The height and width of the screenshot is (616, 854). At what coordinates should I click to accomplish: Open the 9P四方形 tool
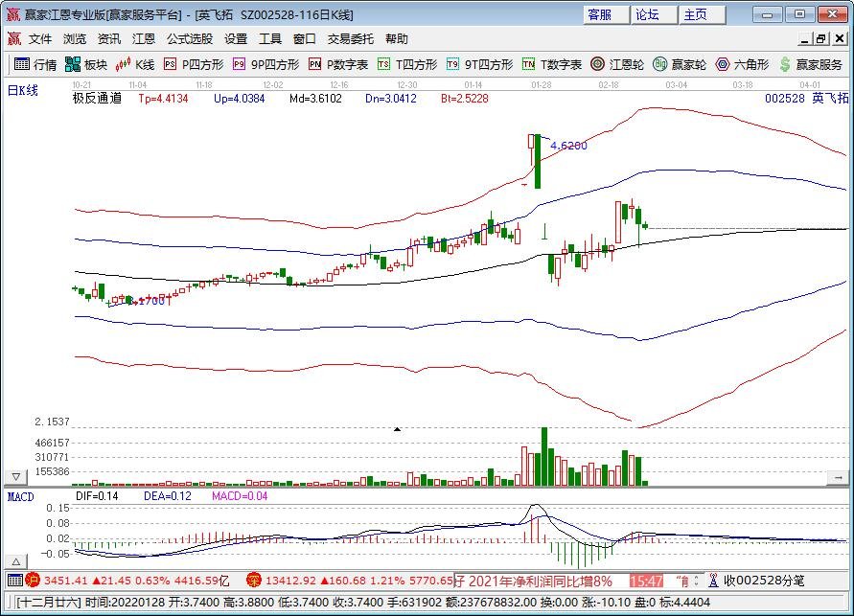tap(265, 65)
